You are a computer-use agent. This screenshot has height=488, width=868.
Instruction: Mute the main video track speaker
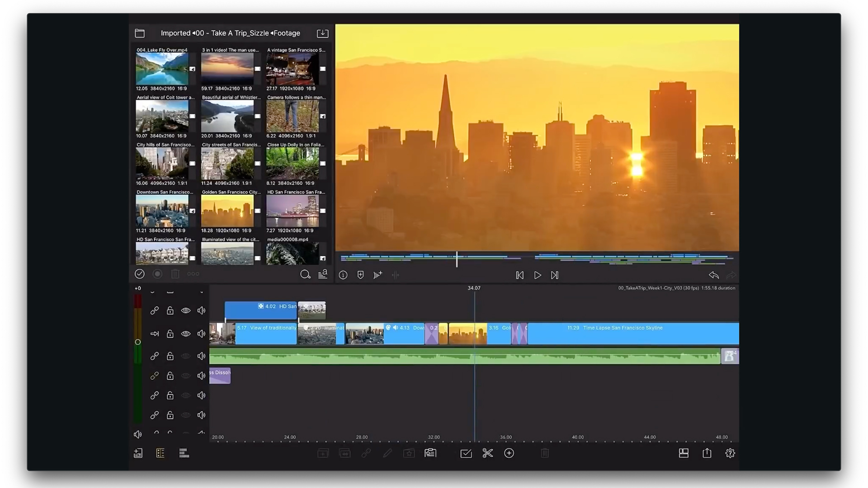(x=202, y=334)
